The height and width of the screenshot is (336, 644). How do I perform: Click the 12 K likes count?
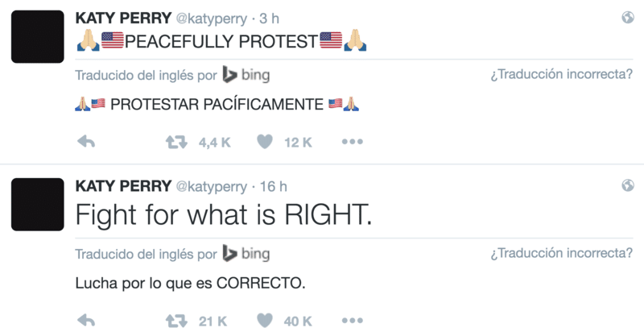(x=298, y=143)
